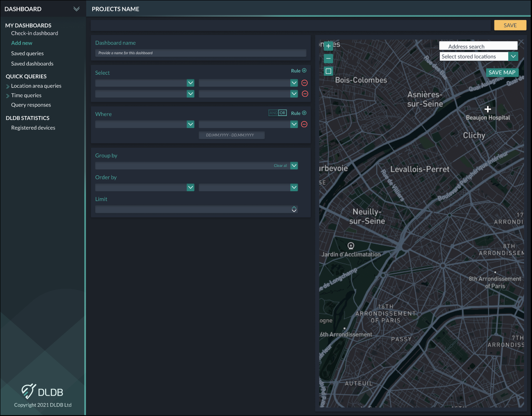Open Order by right dropdown

pyautogui.click(x=294, y=187)
